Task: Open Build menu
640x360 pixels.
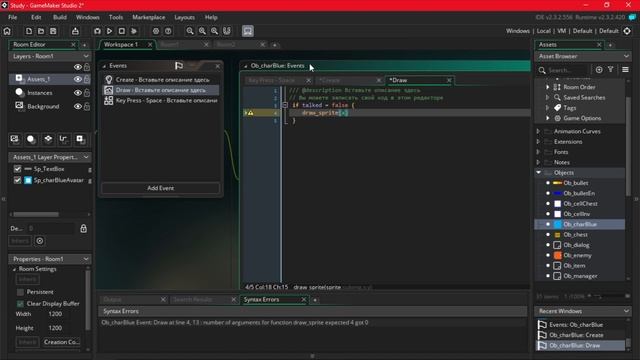Action: click(60, 17)
